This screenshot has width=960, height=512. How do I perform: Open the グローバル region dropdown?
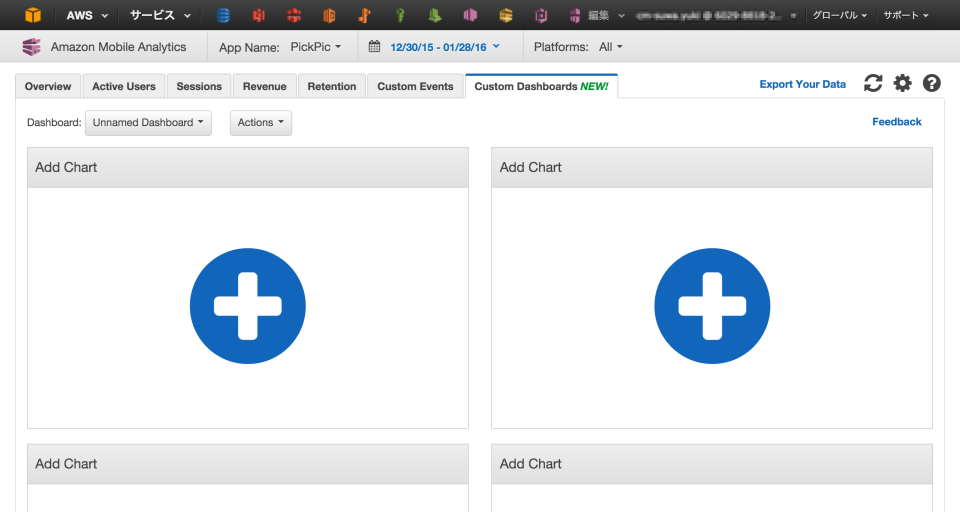click(x=839, y=15)
